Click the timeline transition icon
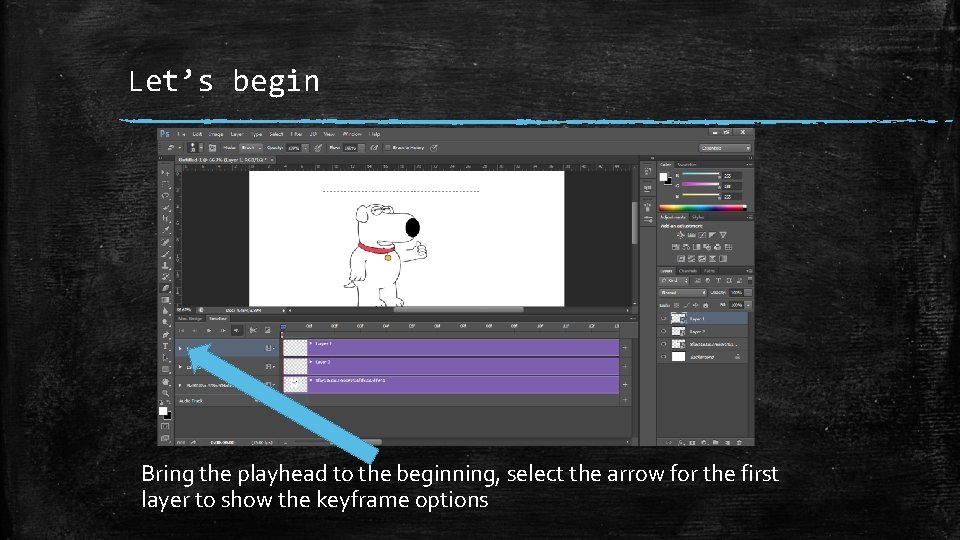The height and width of the screenshot is (540, 960). pos(268,331)
